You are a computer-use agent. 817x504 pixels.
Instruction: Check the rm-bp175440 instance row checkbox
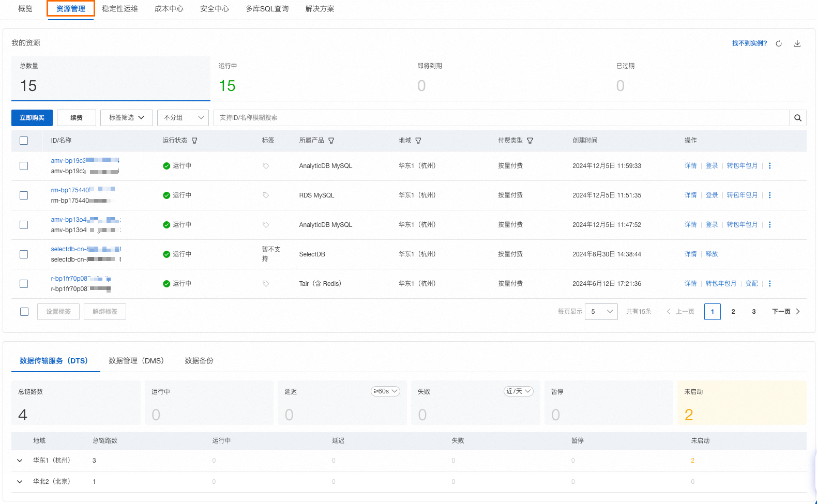tap(24, 195)
